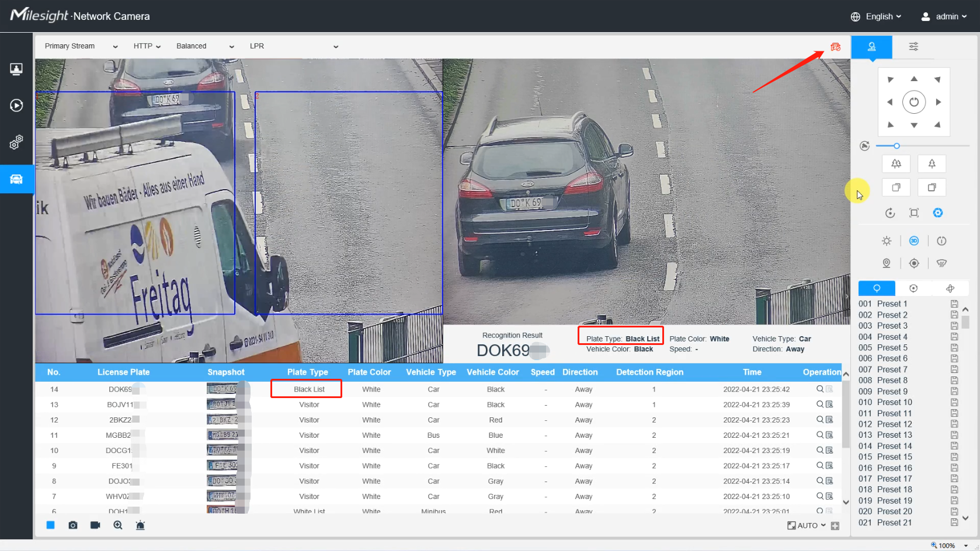
Task: Move camera up-left with diagonal arrow
Action: 891,79
